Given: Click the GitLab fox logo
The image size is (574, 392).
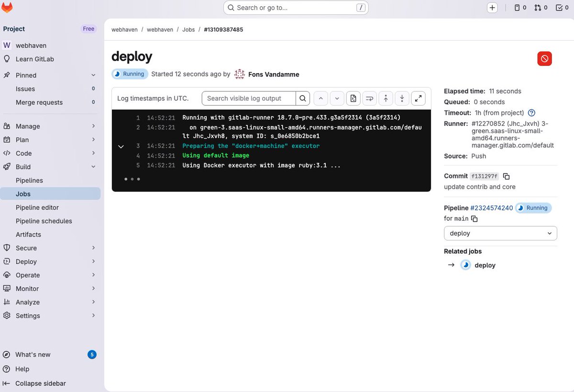Looking at the screenshot, I should [7, 8].
